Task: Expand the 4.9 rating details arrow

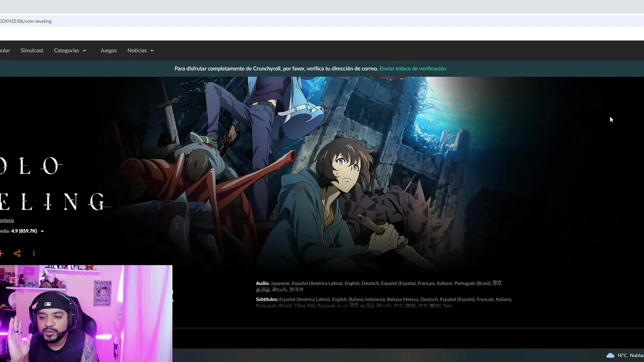Action: pyautogui.click(x=42, y=231)
